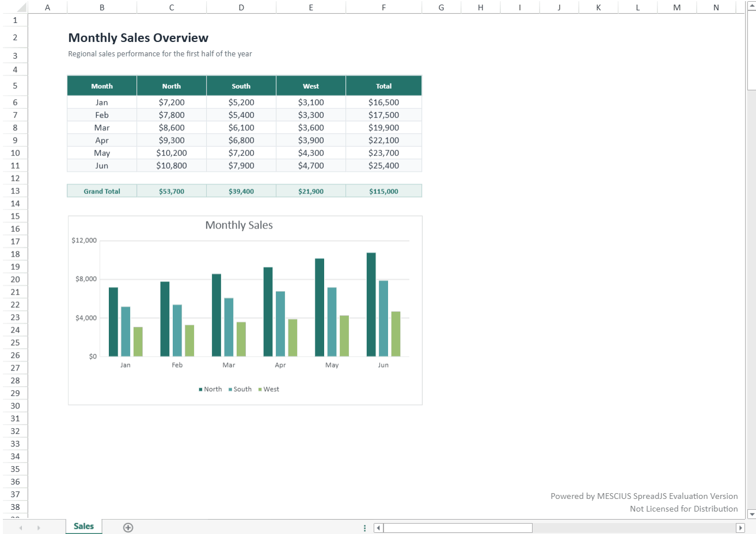Select the Apr month cell in table
Image resolution: width=756 pixels, height=534 pixels.
102,140
